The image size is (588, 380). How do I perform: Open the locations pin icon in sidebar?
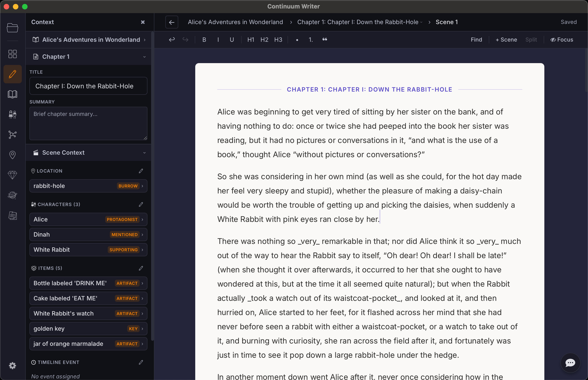(12, 155)
